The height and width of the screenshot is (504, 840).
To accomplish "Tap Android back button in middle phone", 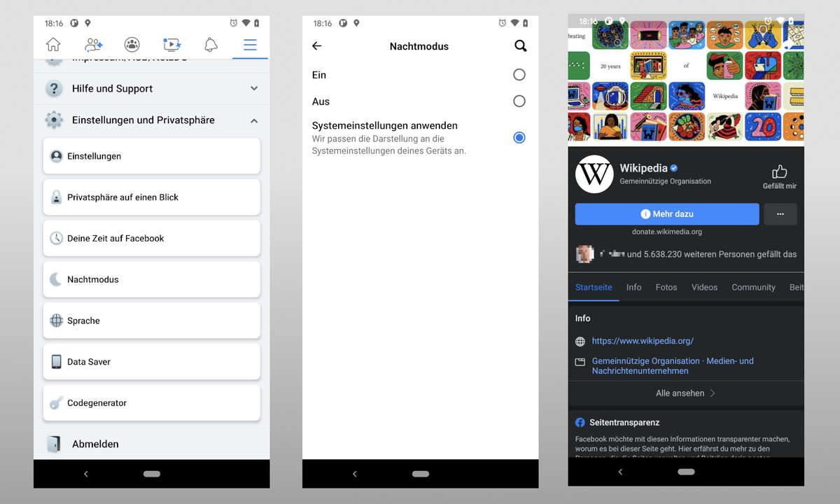I will coord(355,474).
